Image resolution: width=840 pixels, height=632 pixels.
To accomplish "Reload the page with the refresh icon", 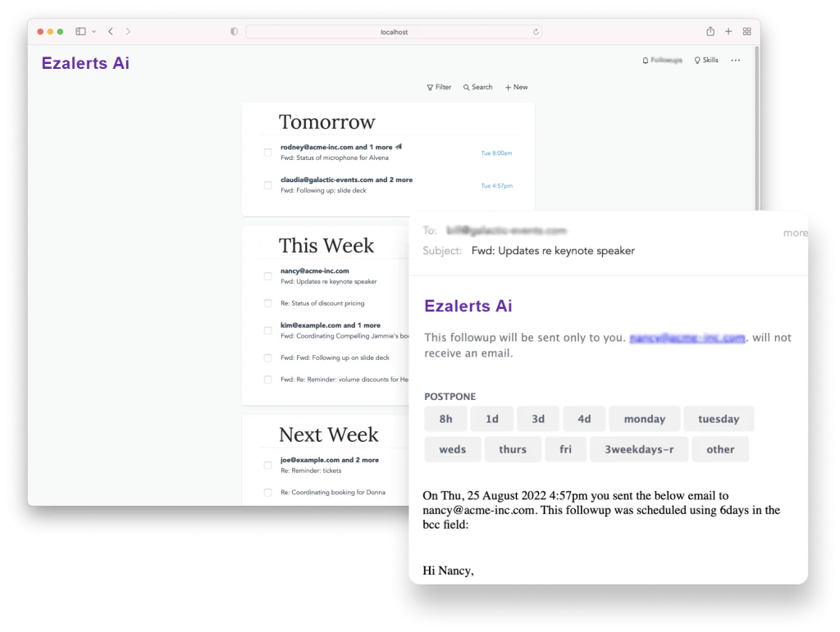I will point(536,32).
